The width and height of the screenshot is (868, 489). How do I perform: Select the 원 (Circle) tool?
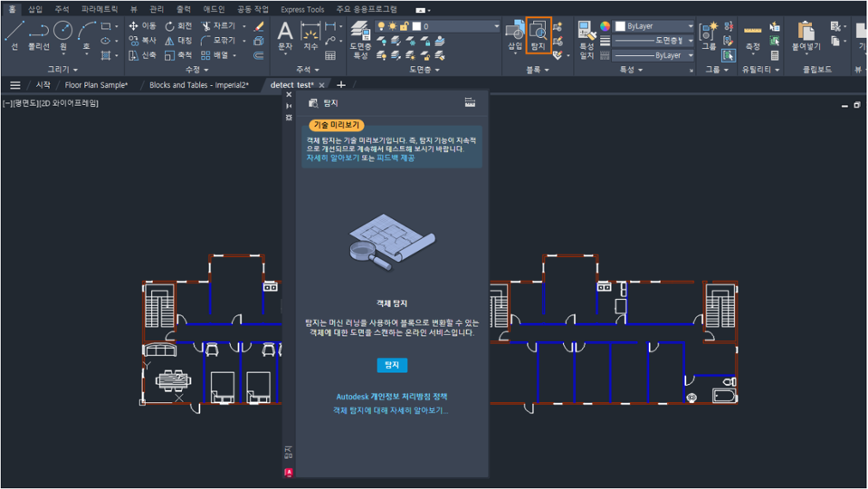pos(62,34)
